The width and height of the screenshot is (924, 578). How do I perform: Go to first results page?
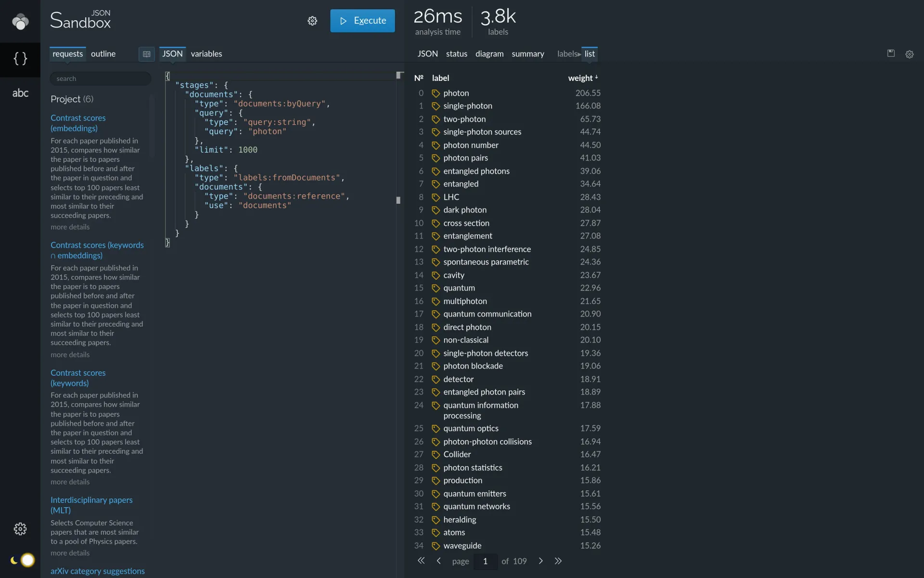pyautogui.click(x=421, y=561)
